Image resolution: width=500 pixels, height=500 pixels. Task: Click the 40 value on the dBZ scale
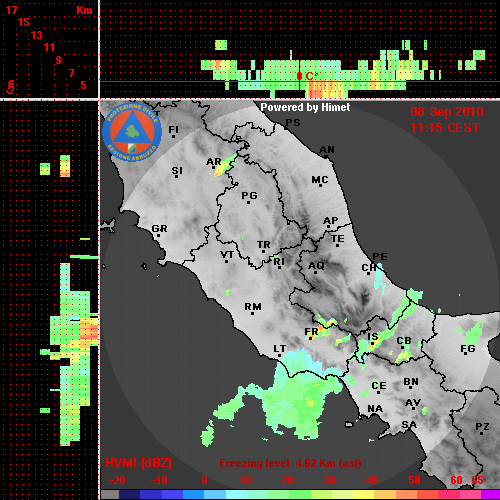click(x=371, y=480)
